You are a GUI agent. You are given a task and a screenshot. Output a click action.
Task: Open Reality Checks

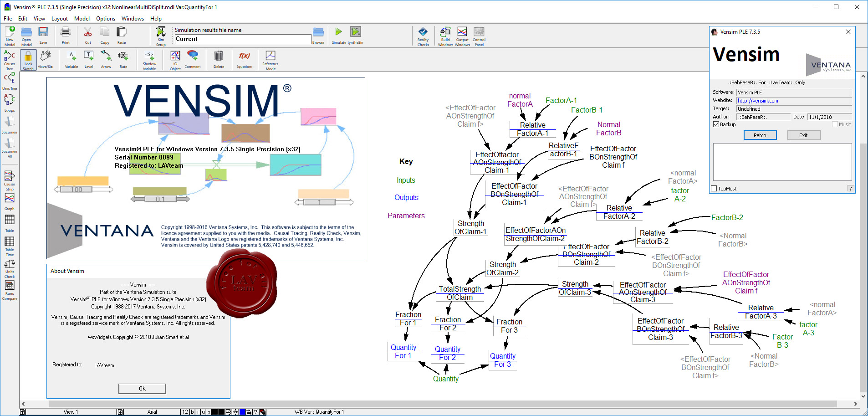coord(423,36)
